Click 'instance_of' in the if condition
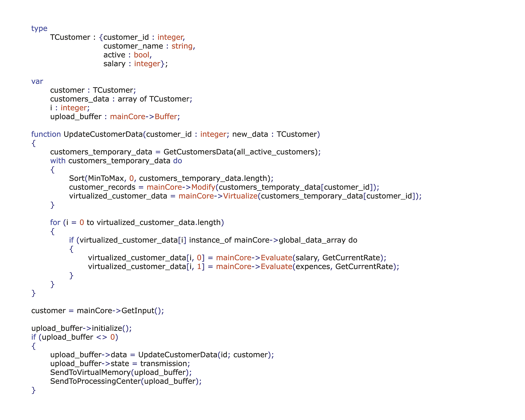The height and width of the screenshot is (420, 525). tap(210, 240)
